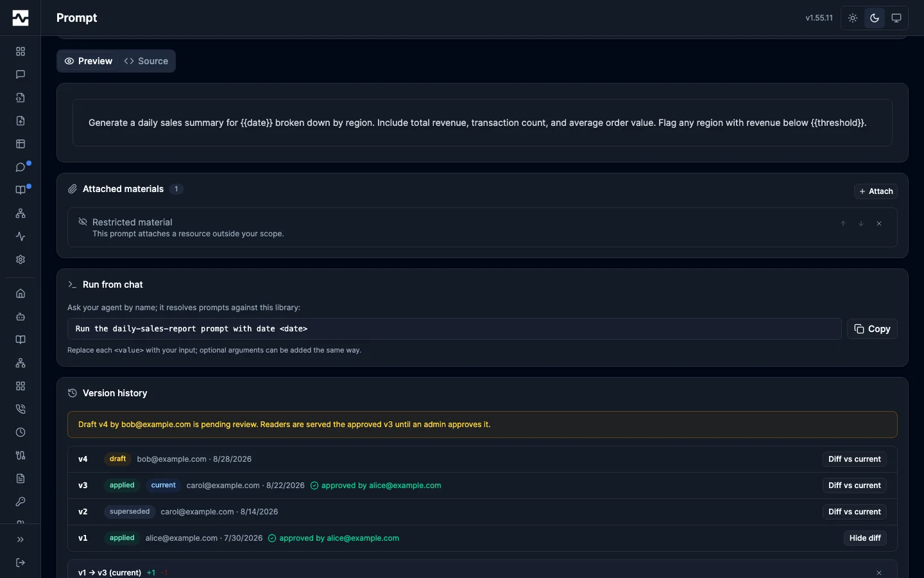
Task: Choose system theme monitor toggle
Action: coord(896,18)
